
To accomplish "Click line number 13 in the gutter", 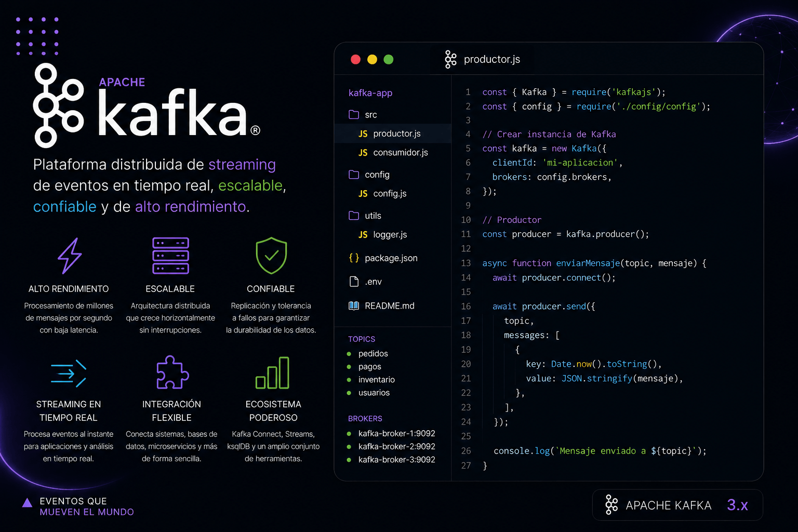I will pyautogui.click(x=466, y=263).
